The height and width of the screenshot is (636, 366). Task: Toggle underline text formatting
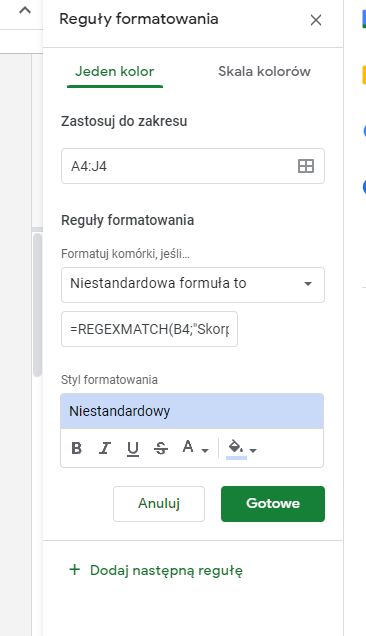(x=133, y=449)
